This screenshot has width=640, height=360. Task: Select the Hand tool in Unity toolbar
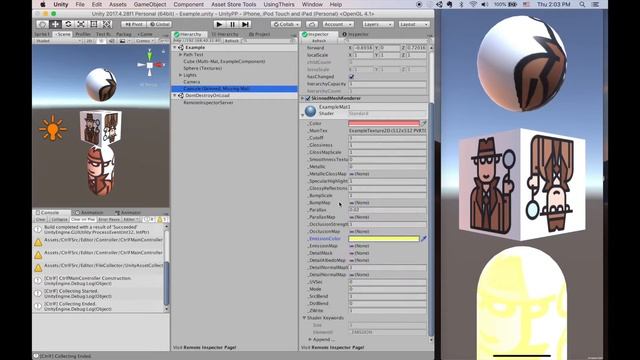pyautogui.click(x=42, y=24)
